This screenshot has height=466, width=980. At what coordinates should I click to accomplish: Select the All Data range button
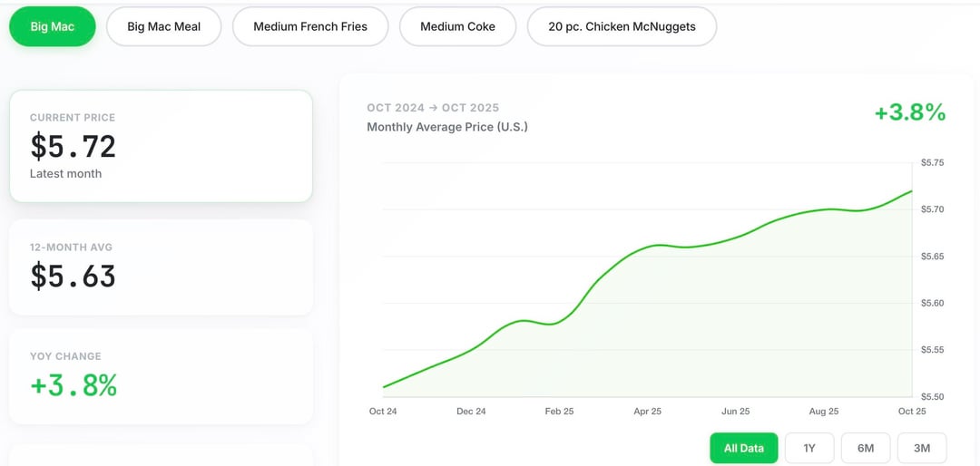744,448
